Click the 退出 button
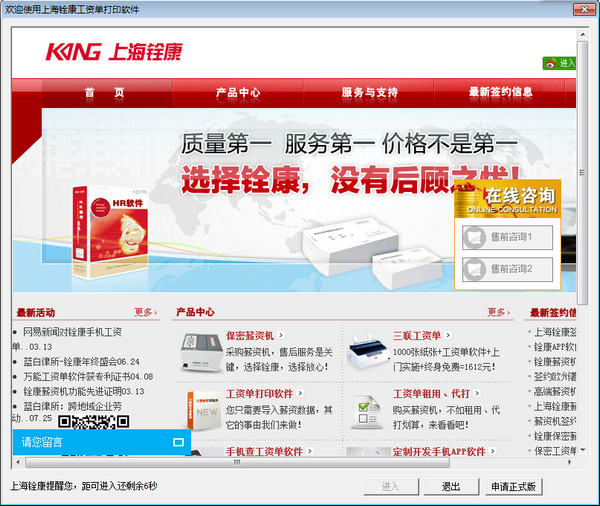This screenshot has height=506, width=600. pyautogui.click(x=452, y=487)
